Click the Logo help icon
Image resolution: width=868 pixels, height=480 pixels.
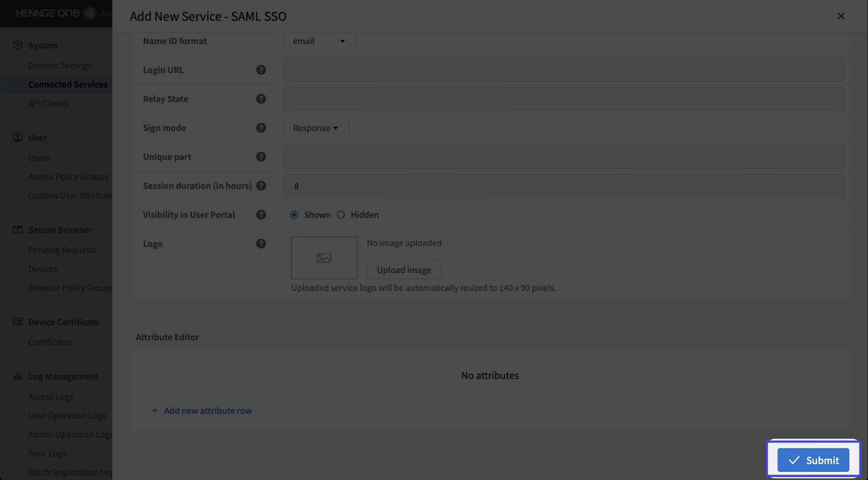tap(261, 244)
